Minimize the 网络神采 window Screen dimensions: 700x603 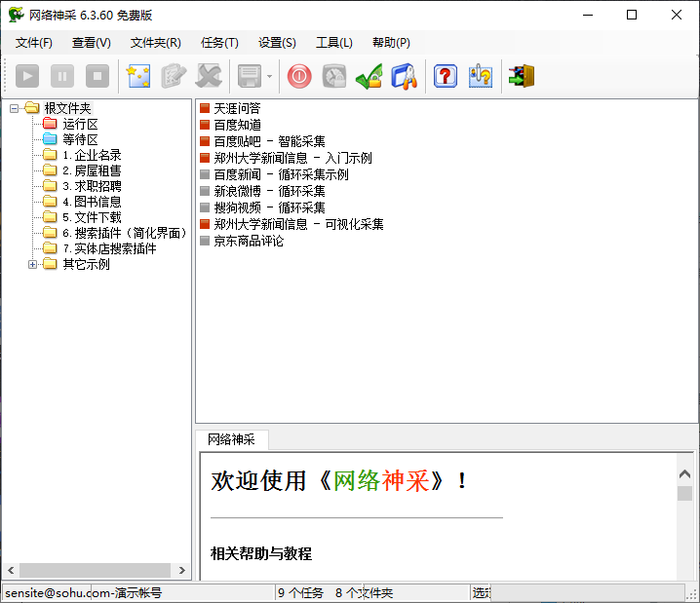pos(588,15)
